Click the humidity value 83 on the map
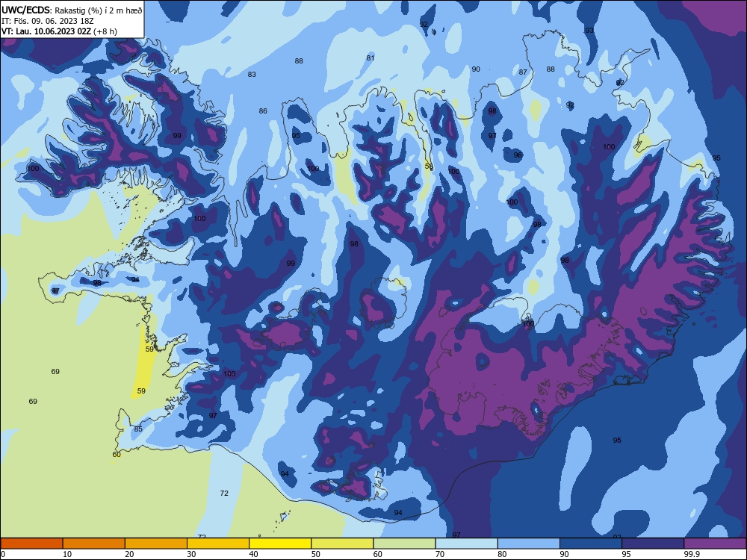The width and height of the screenshot is (747, 560). click(252, 74)
